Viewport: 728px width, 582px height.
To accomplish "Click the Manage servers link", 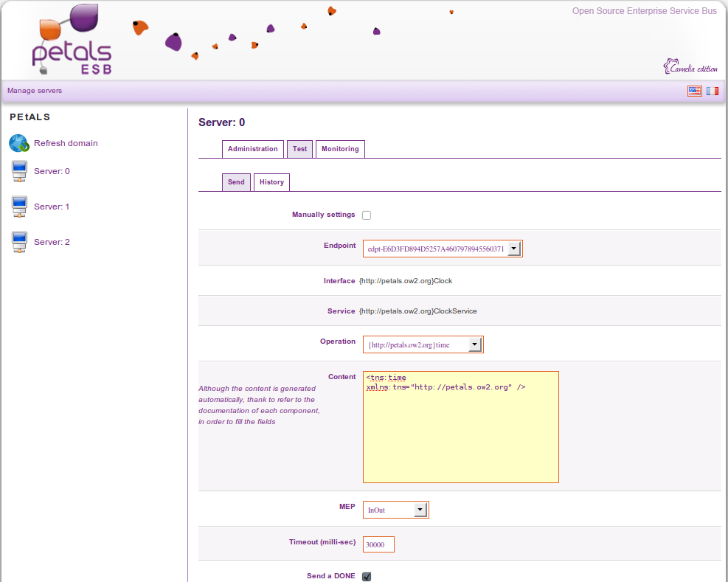I will pyautogui.click(x=35, y=91).
